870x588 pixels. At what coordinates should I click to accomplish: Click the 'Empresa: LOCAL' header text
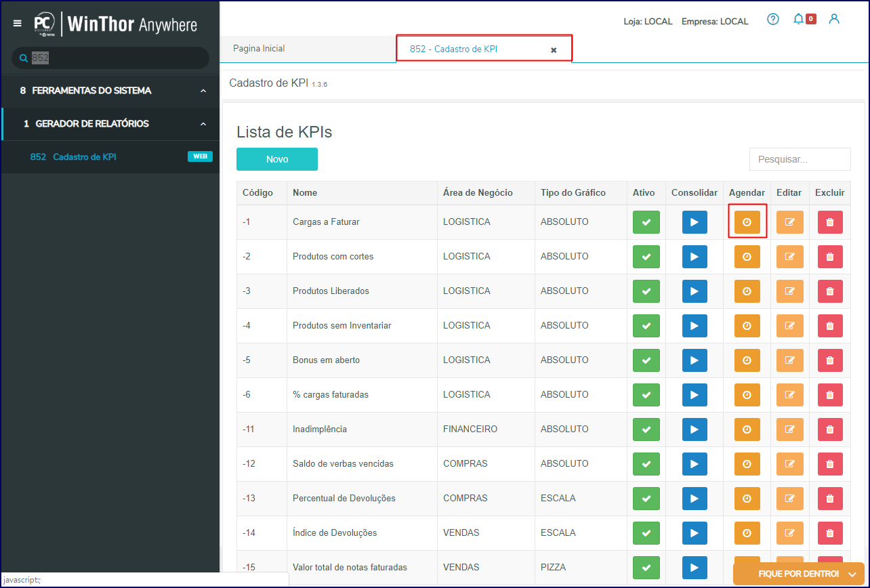715,22
